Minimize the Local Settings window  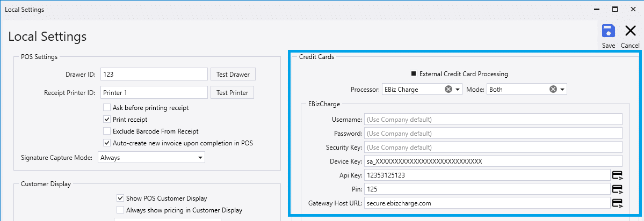click(596, 9)
